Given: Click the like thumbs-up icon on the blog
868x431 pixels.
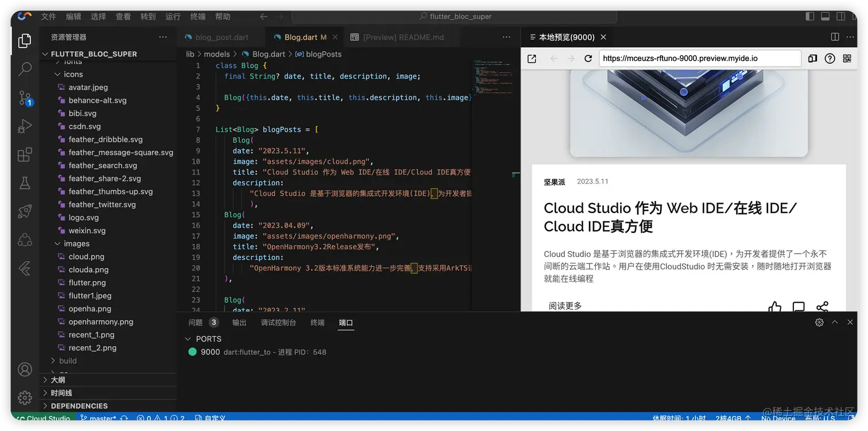Looking at the screenshot, I should [x=774, y=307].
